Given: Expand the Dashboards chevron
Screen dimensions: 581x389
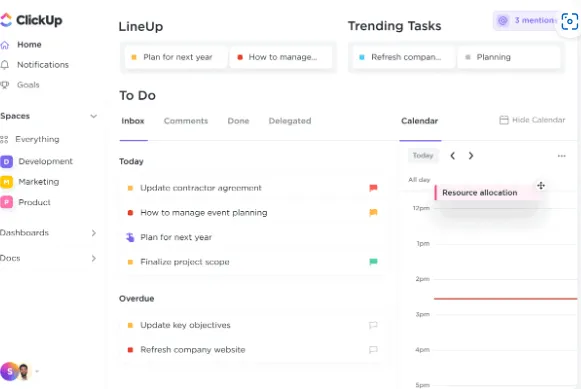Looking at the screenshot, I should 93,233.
